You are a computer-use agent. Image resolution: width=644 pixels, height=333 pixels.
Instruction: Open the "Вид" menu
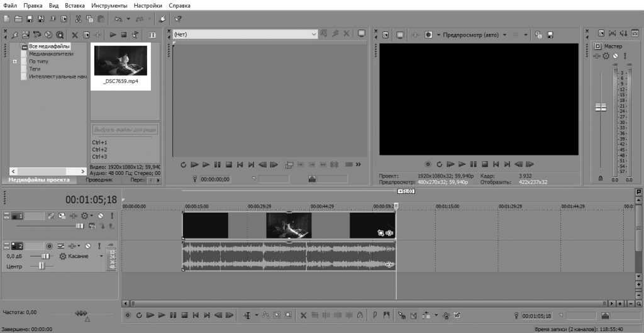53,6
